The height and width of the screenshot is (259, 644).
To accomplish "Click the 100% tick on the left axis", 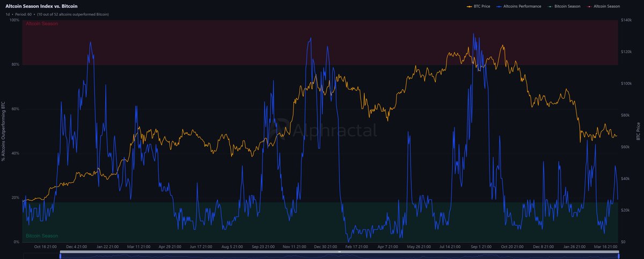I will click(x=14, y=20).
